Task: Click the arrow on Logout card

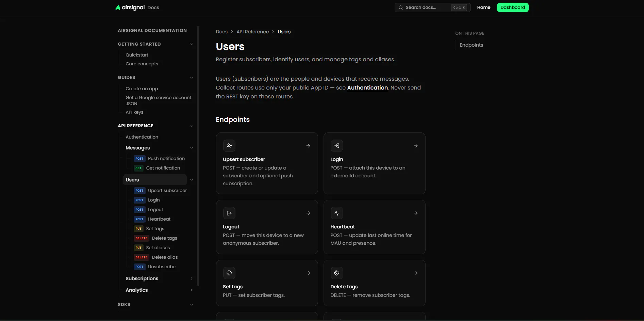Action: pos(308,213)
